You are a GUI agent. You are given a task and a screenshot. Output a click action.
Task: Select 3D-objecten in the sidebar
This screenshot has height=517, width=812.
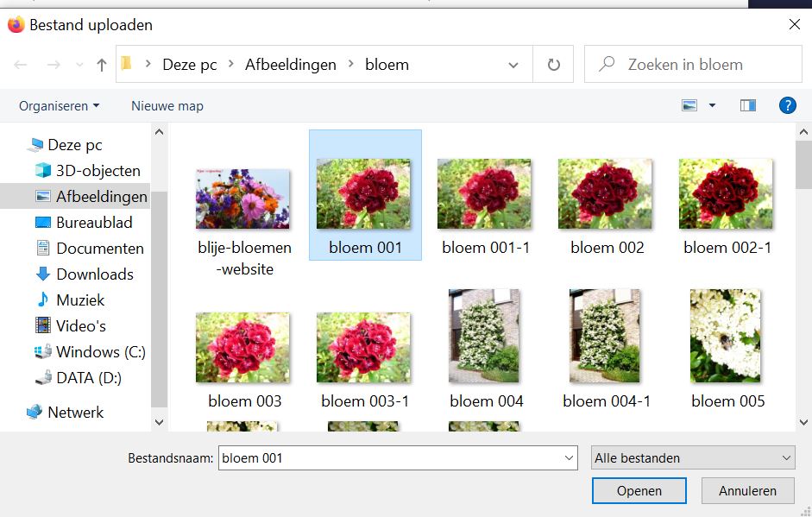pyautogui.click(x=98, y=171)
